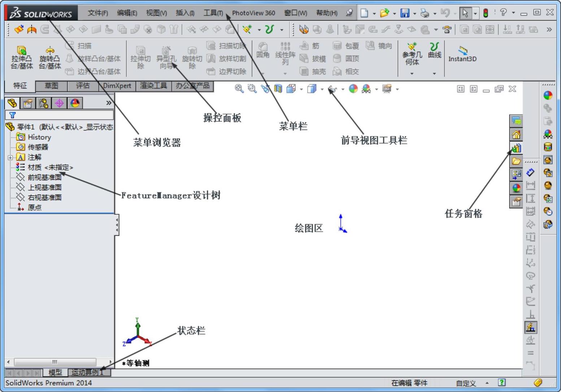
Task: Open the dropdown arrow beside the Save icon
Action: (414, 13)
